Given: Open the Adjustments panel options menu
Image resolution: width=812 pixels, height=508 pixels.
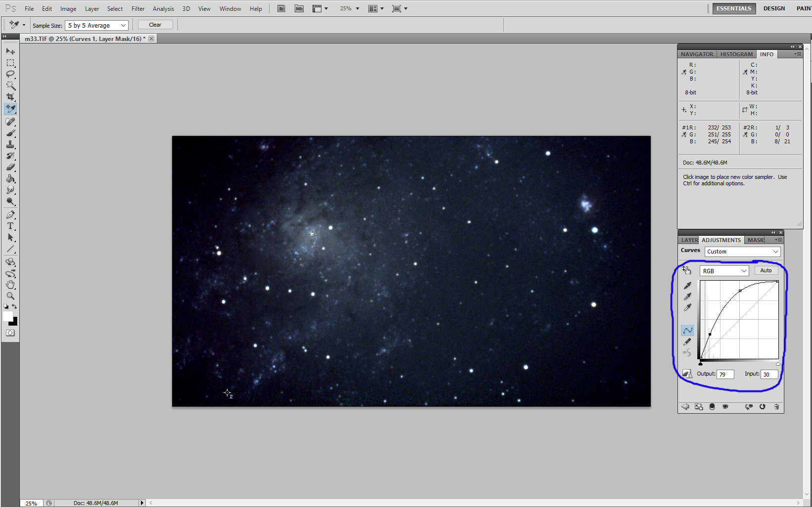Looking at the screenshot, I should (x=778, y=240).
